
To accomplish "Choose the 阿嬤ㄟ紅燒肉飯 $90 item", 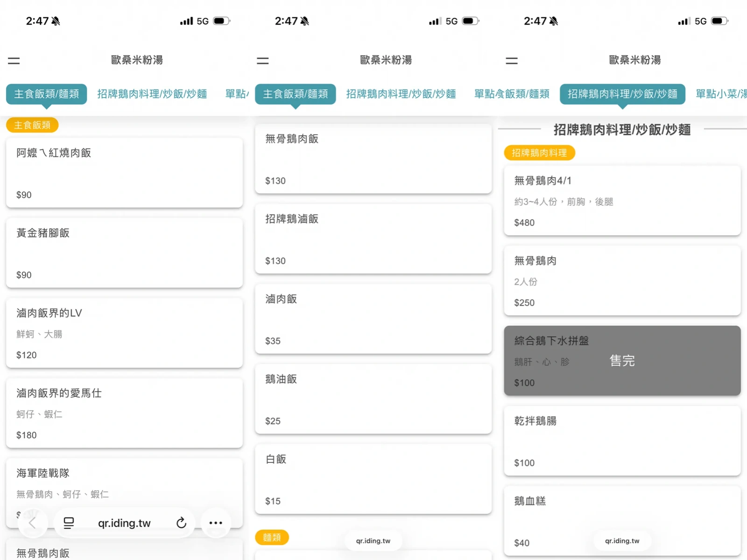I will [x=124, y=173].
